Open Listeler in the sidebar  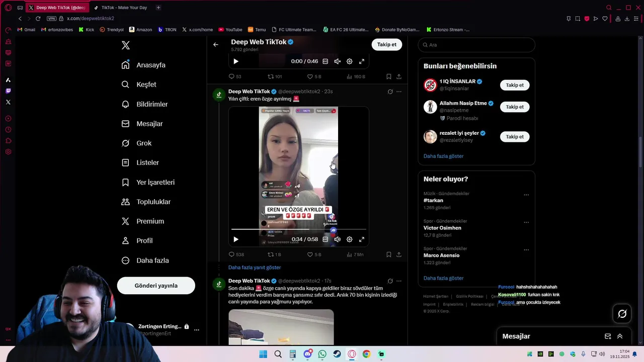[x=140, y=162]
